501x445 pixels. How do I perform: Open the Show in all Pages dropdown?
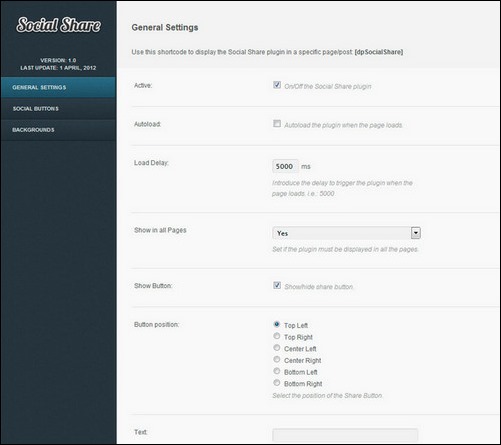tap(346, 233)
